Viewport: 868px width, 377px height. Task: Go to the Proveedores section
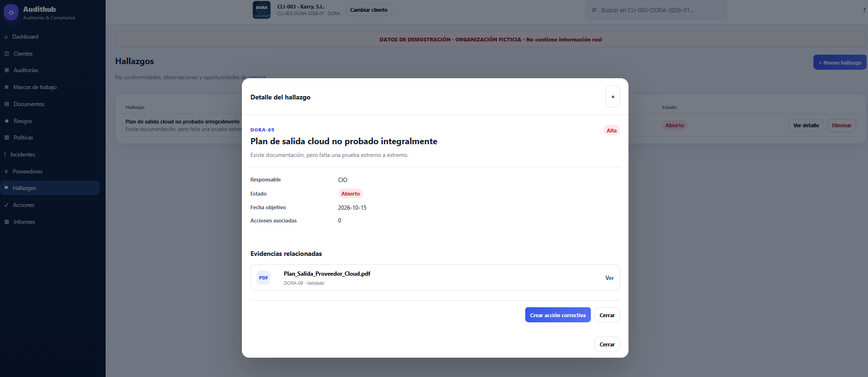coord(50,172)
